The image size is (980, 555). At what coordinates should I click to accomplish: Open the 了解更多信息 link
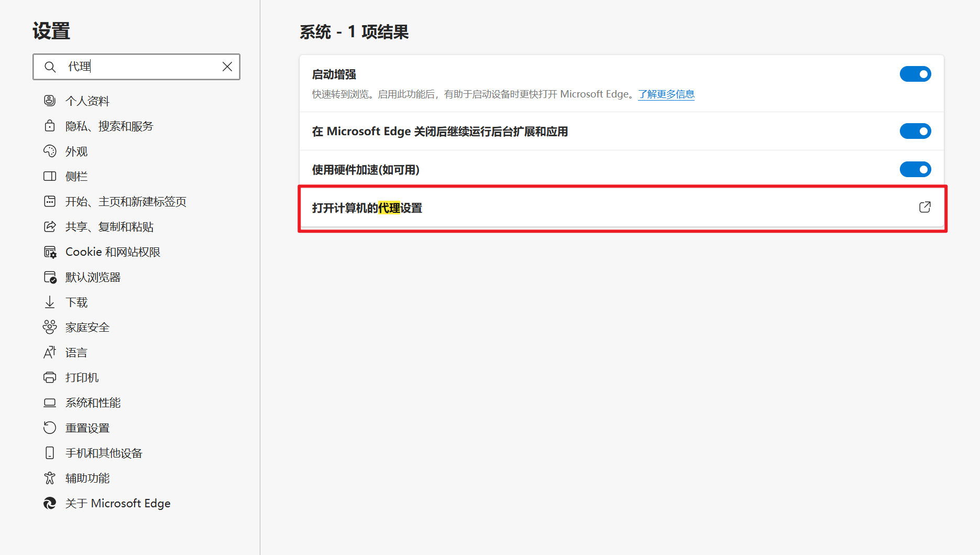tap(666, 94)
